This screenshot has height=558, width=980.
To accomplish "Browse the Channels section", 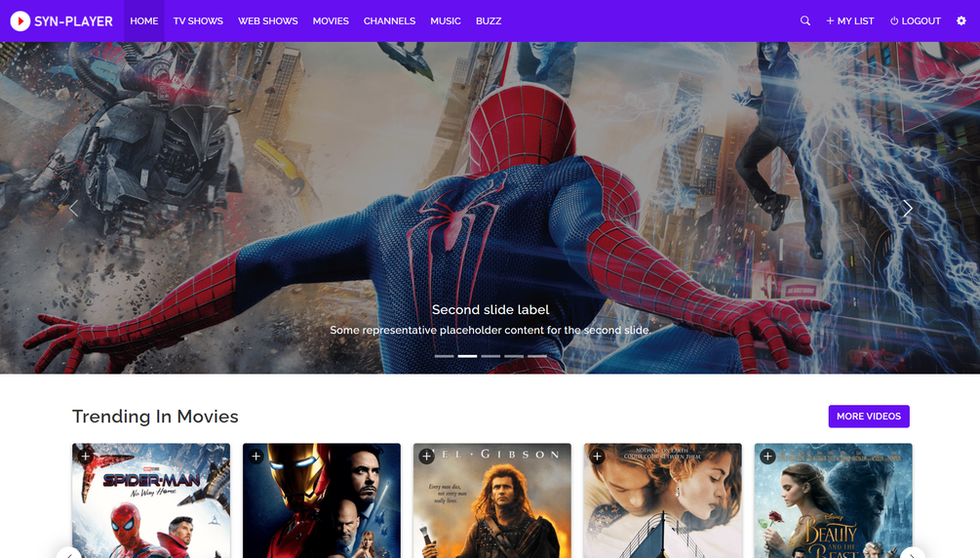I will coord(389,20).
